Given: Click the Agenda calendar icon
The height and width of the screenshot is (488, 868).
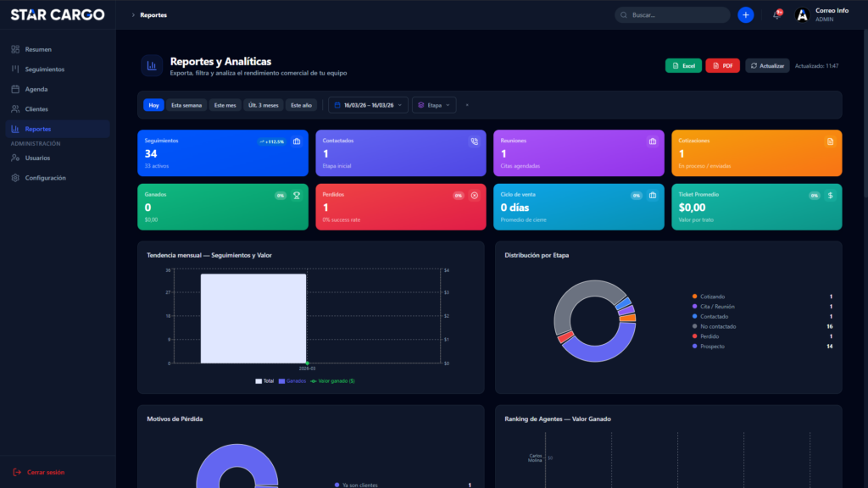Looking at the screenshot, I should coord(15,89).
